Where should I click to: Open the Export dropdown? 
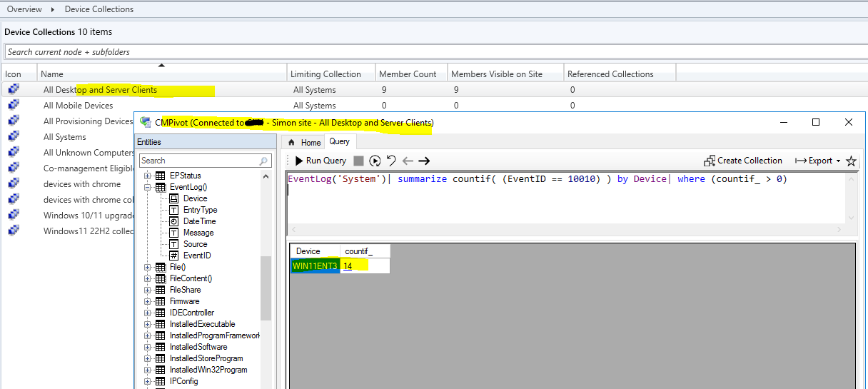tap(817, 161)
